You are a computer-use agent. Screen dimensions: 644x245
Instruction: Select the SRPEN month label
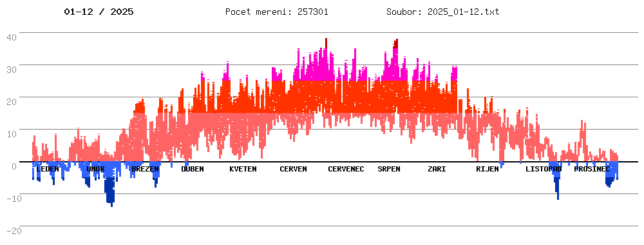pyautogui.click(x=389, y=169)
